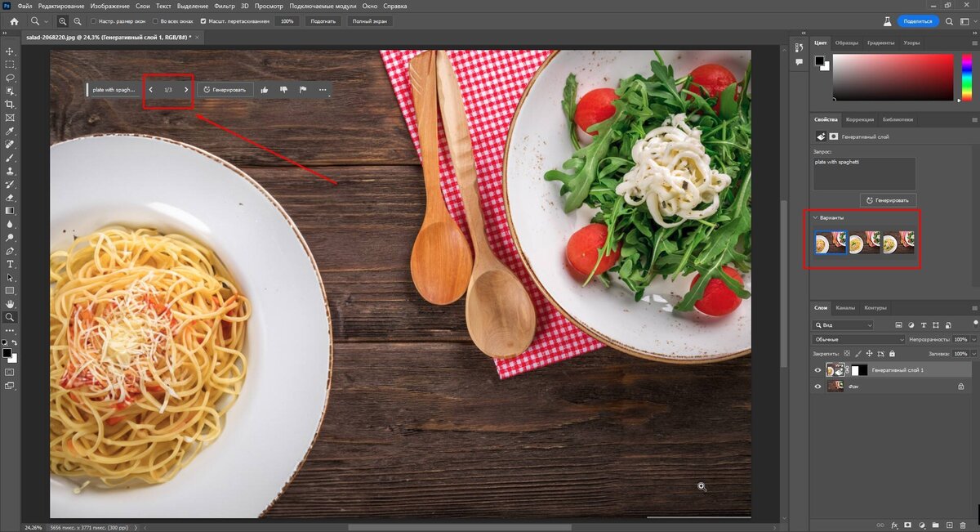Select the Horizontal Type tool
This screenshot has height=532, width=980.
click(x=11, y=264)
